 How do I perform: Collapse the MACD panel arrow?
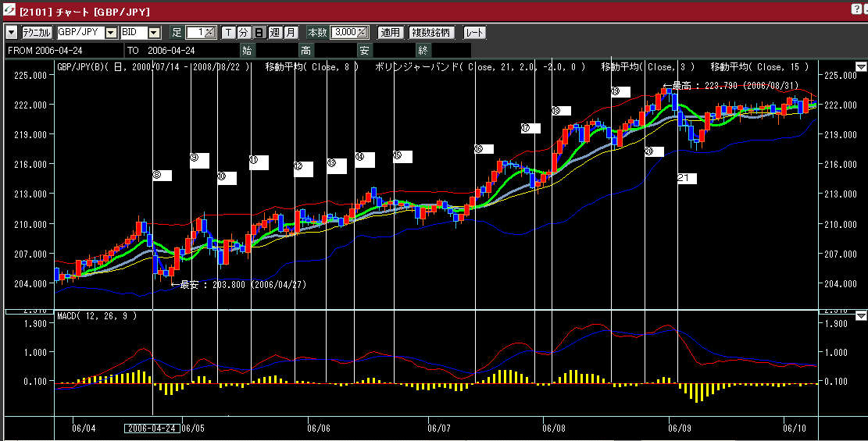(x=861, y=315)
